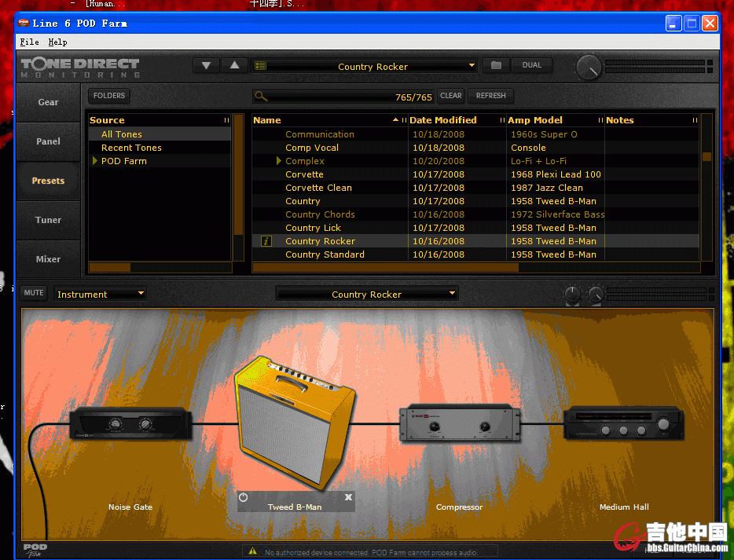Click the info icon on Country Rocker row
This screenshot has height=560, width=734.
266,241
